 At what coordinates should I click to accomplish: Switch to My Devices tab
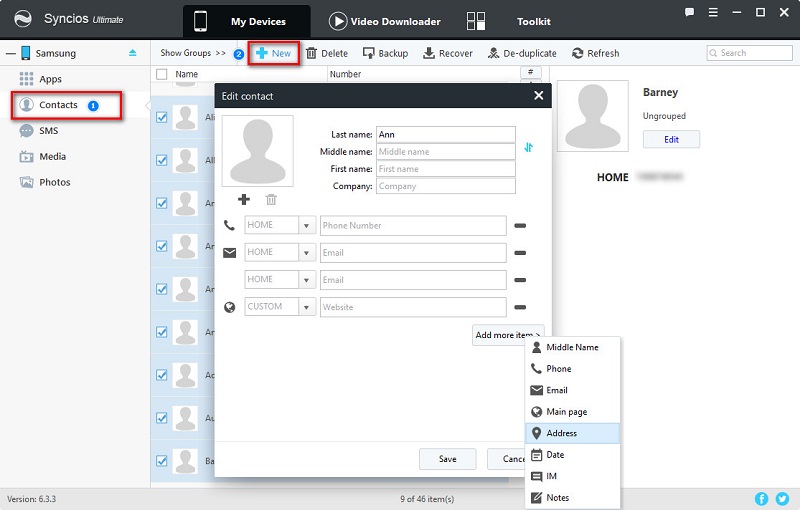(247, 21)
